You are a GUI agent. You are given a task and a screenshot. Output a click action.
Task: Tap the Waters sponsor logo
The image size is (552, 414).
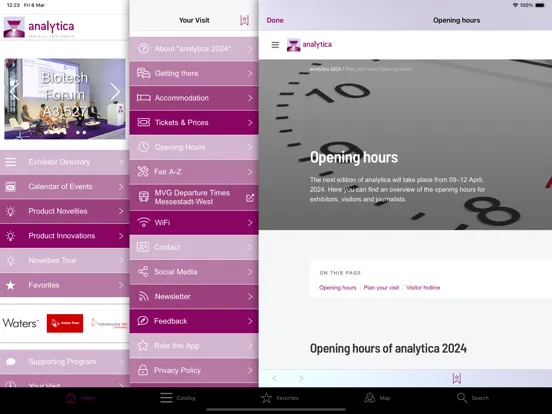click(21, 323)
